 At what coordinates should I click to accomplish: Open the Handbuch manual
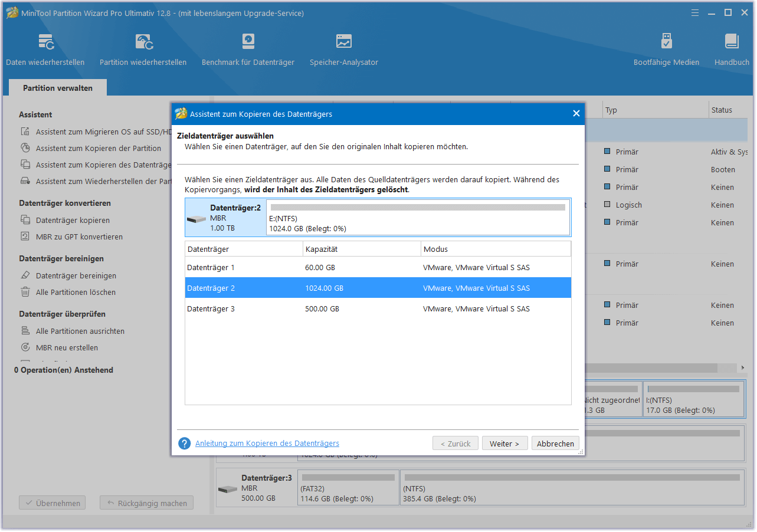(732, 50)
